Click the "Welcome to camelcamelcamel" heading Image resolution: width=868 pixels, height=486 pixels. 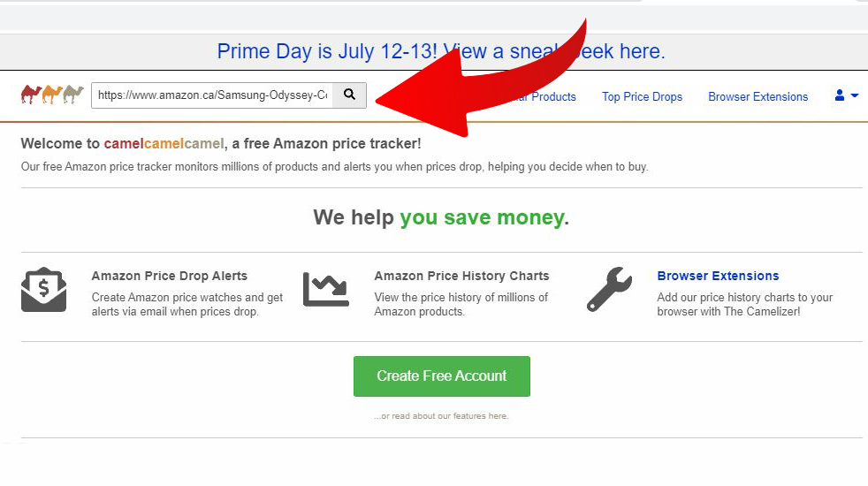point(220,143)
